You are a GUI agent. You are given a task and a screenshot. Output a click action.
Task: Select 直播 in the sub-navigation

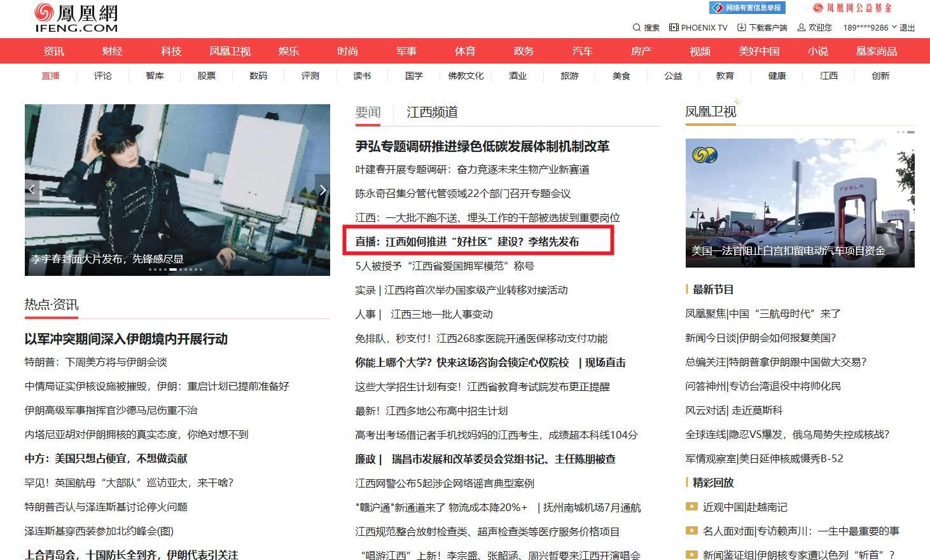(x=50, y=76)
